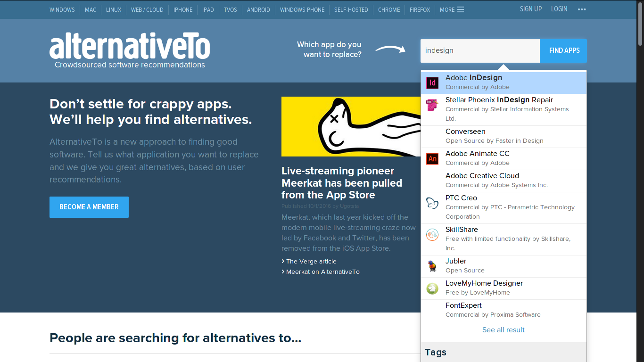The width and height of the screenshot is (644, 362).
Task: Select SELF-HOSTED in navigation bar
Action: (x=351, y=9)
